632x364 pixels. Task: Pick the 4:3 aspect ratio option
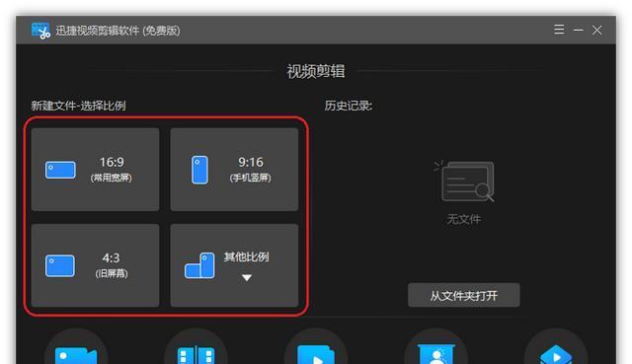[x=95, y=265]
